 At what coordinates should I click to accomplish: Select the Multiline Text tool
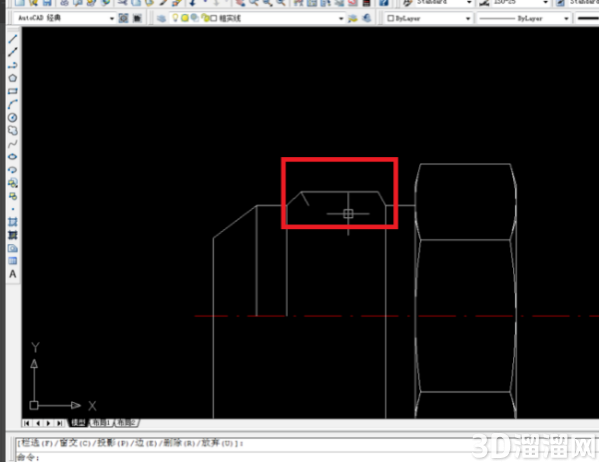(13, 274)
